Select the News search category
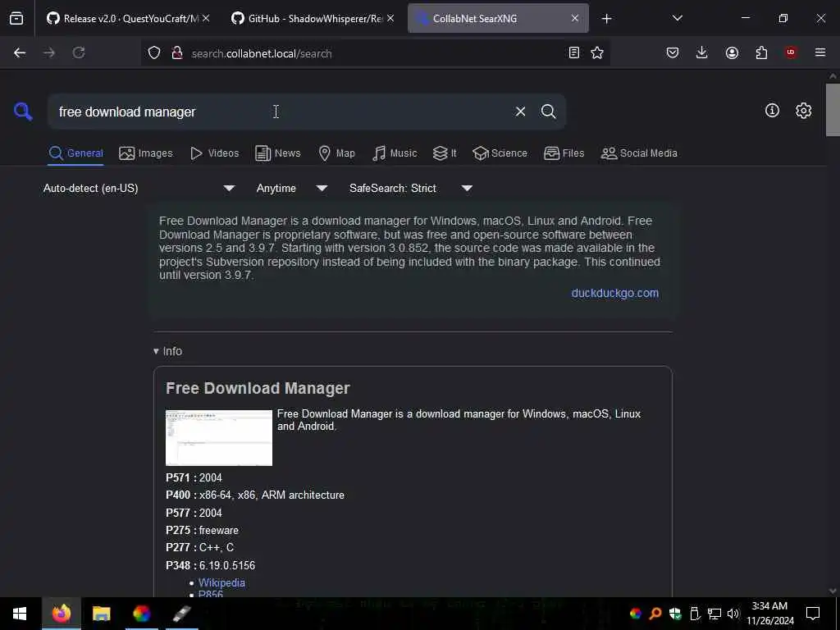Screen dimensions: 840x630 (x=277, y=153)
